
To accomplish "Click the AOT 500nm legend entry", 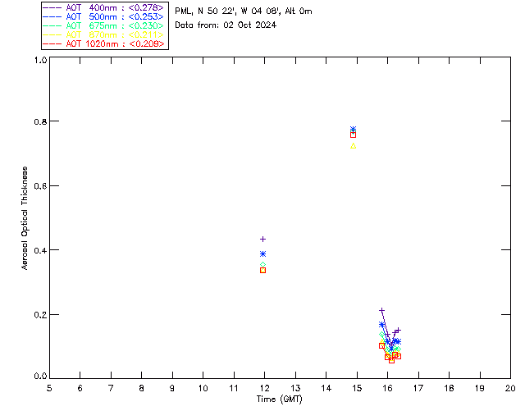I will point(104,16).
